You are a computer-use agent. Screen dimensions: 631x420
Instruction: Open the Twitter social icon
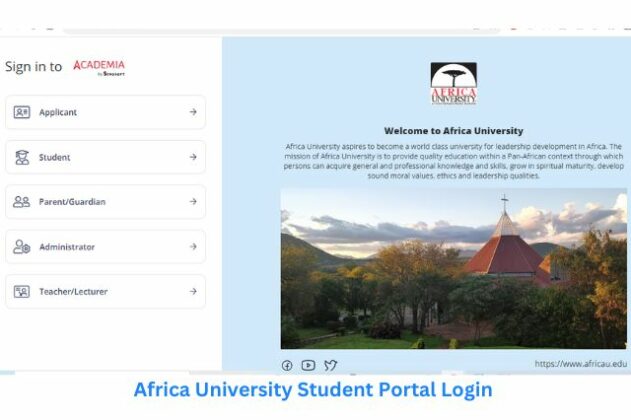click(330, 365)
